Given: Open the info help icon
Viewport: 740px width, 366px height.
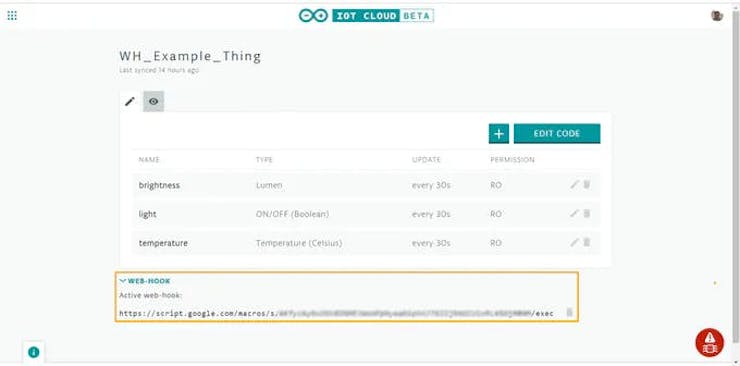Looking at the screenshot, I should tap(34, 352).
